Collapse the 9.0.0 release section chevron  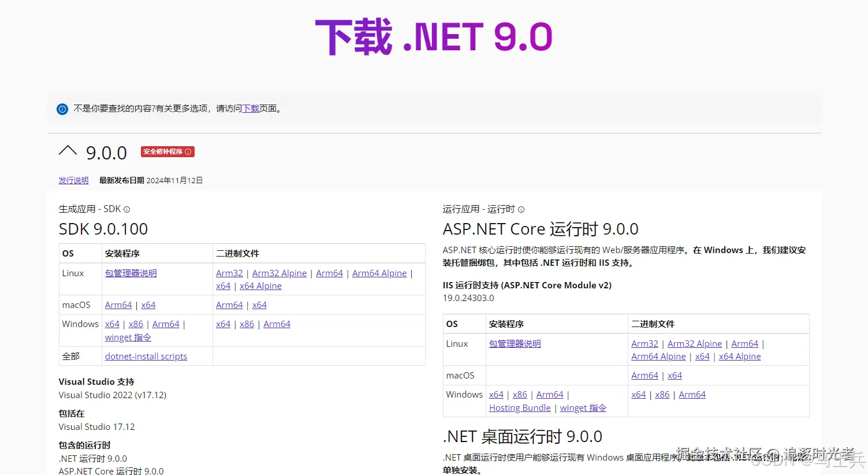point(68,151)
